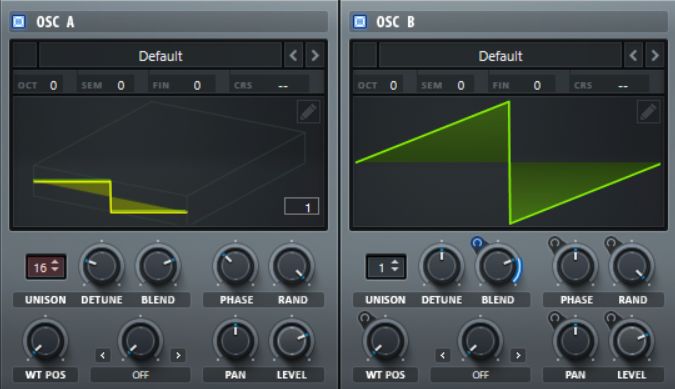Toggle the OSC A enable switch
This screenshot has height=389, width=675.
click(19, 22)
